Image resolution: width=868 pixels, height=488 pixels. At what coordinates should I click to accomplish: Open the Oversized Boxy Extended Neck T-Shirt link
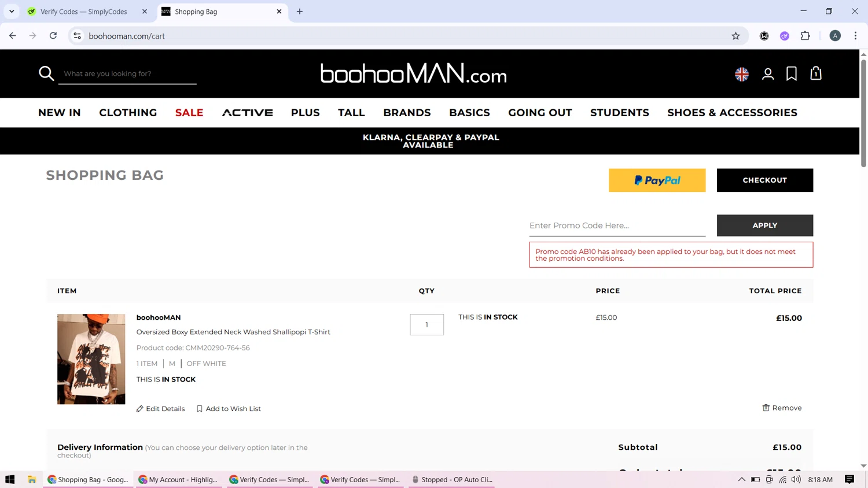click(233, 332)
